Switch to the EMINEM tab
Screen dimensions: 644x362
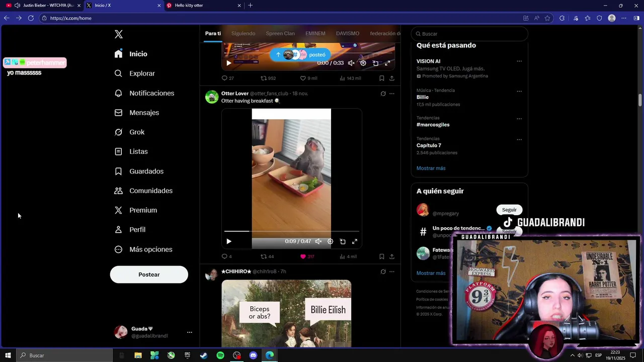315,34
